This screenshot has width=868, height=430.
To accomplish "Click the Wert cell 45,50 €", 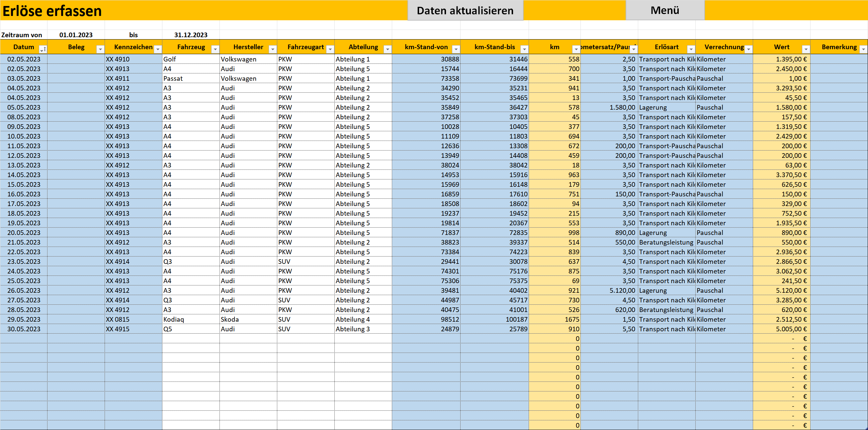I will pos(781,97).
